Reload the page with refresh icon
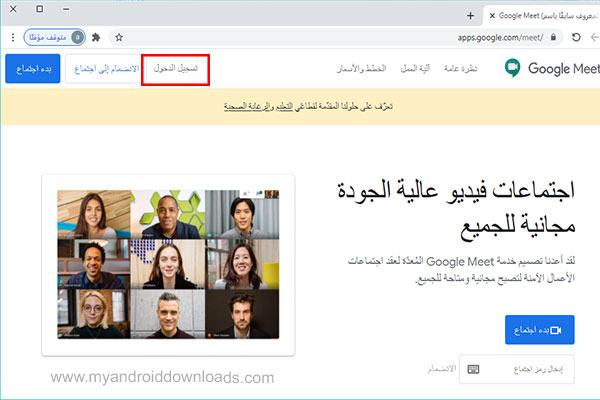The height and width of the screenshot is (400, 600). [576, 37]
